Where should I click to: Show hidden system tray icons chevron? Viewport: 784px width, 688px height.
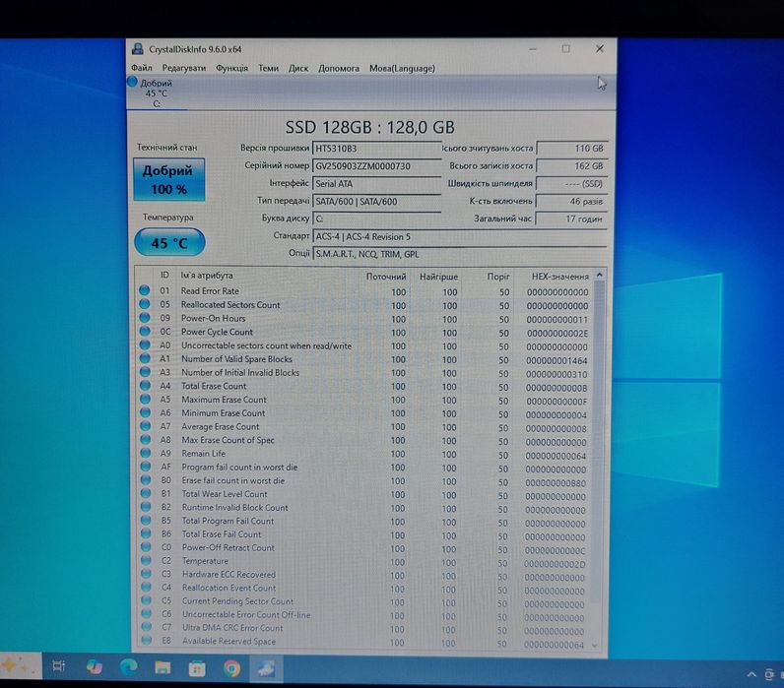pos(751,675)
